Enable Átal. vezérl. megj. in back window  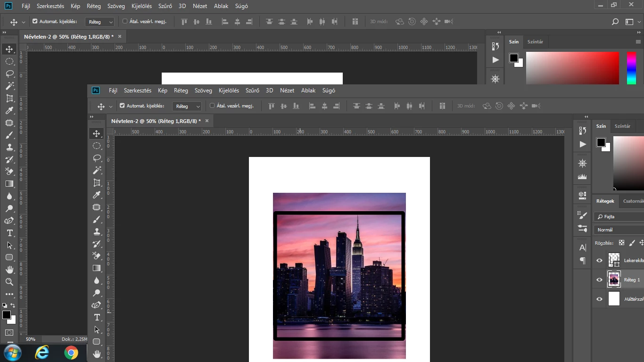125,21
